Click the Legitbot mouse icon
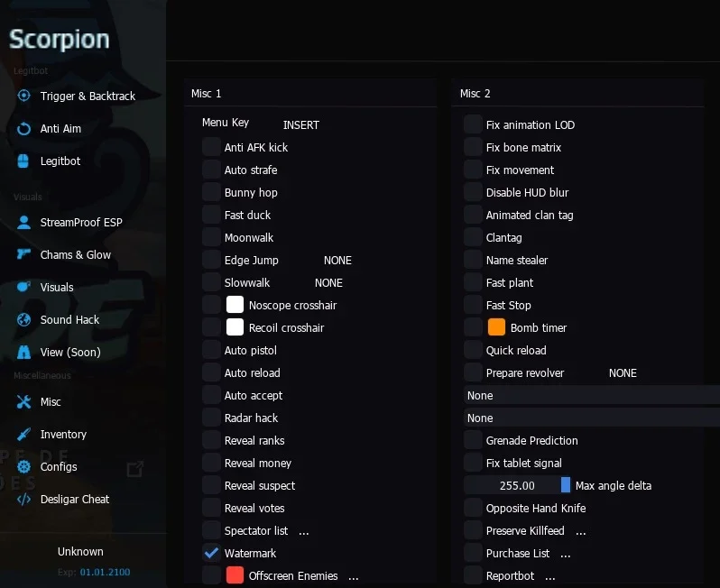Viewport: 720px width, 588px height. tap(23, 161)
